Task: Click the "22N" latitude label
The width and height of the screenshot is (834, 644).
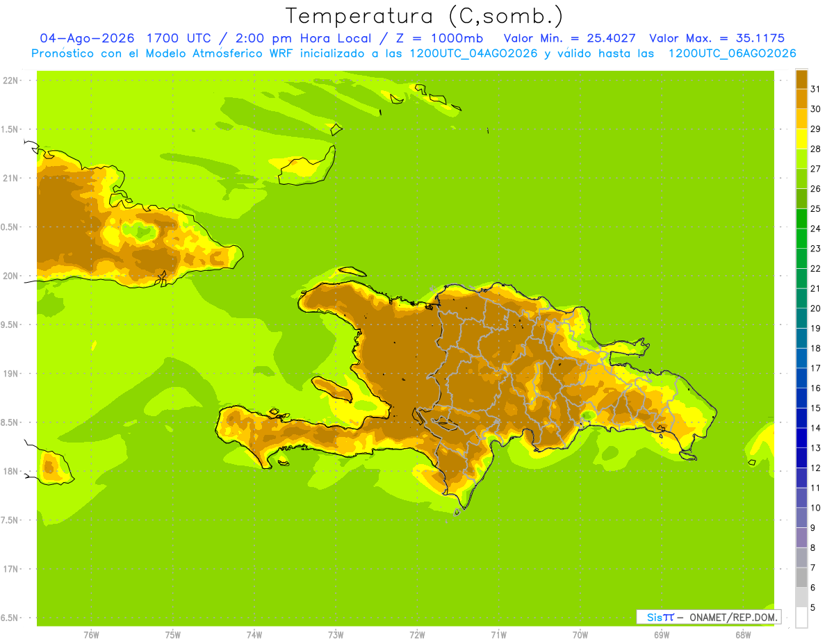Action: click(x=10, y=80)
